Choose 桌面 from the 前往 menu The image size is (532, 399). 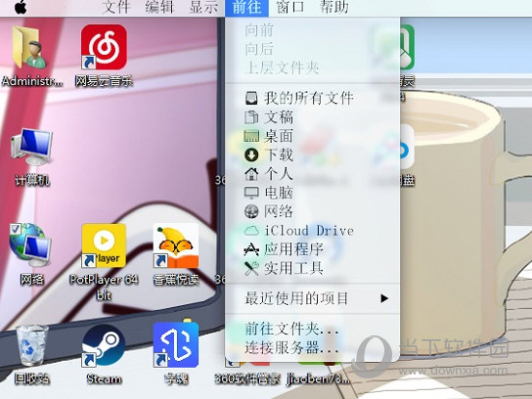click(x=312, y=136)
